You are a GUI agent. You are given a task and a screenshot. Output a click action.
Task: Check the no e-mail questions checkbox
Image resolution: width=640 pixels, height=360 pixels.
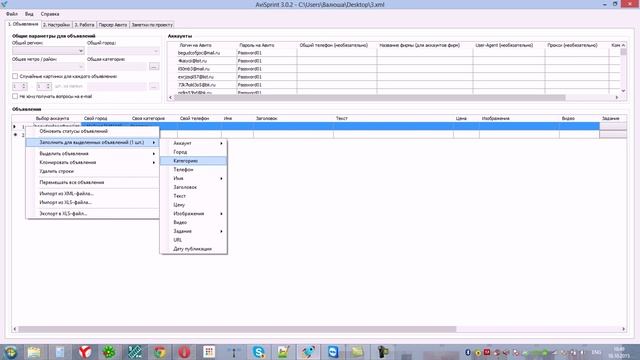tap(15, 96)
